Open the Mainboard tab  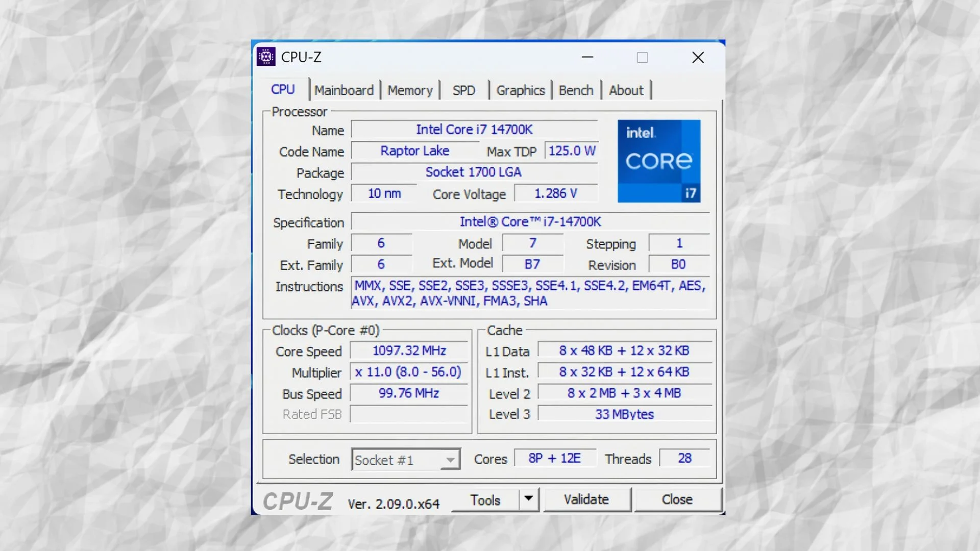click(344, 90)
